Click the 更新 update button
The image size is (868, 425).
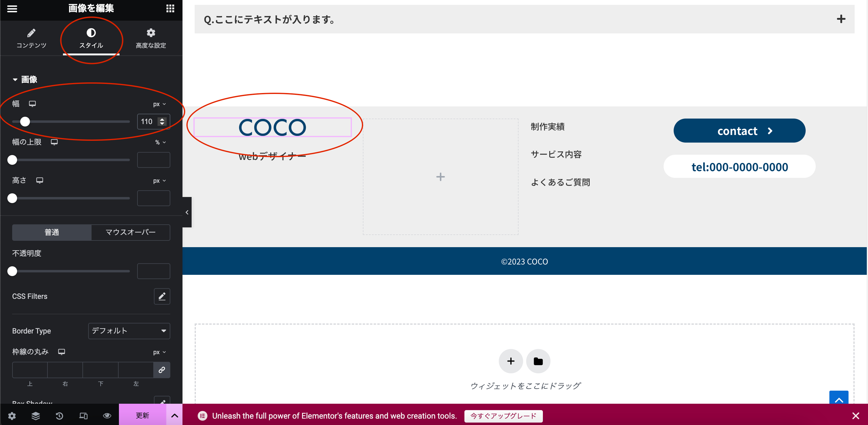[x=142, y=416]
